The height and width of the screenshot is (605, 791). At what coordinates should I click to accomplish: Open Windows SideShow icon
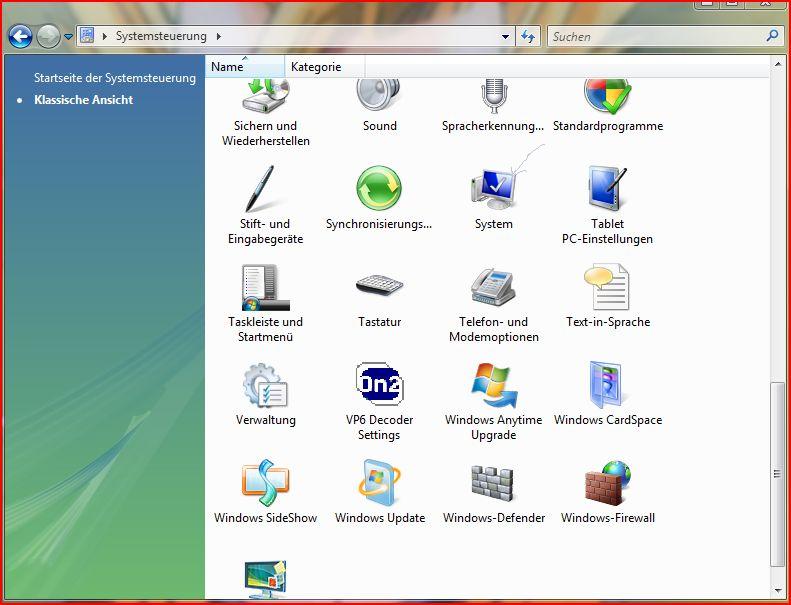click(265, 482)
